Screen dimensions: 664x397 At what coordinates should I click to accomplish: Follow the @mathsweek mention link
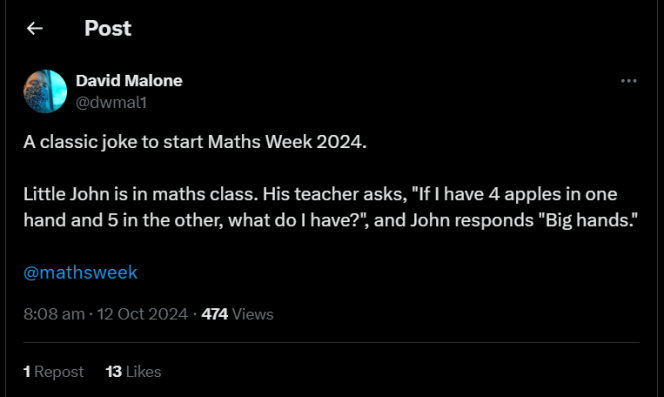80,272
